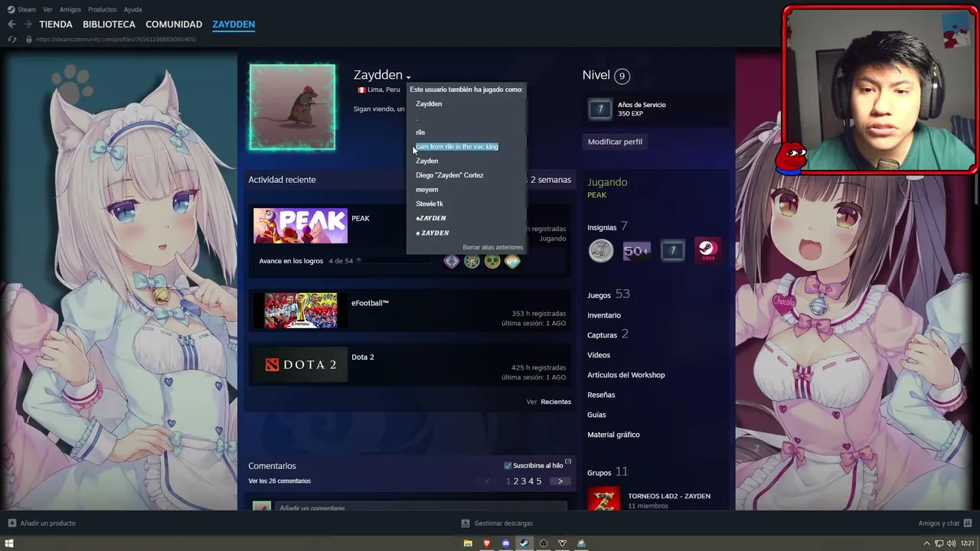Select the alias 'cam from rile is the vac king'

click(x=457, y=147)
